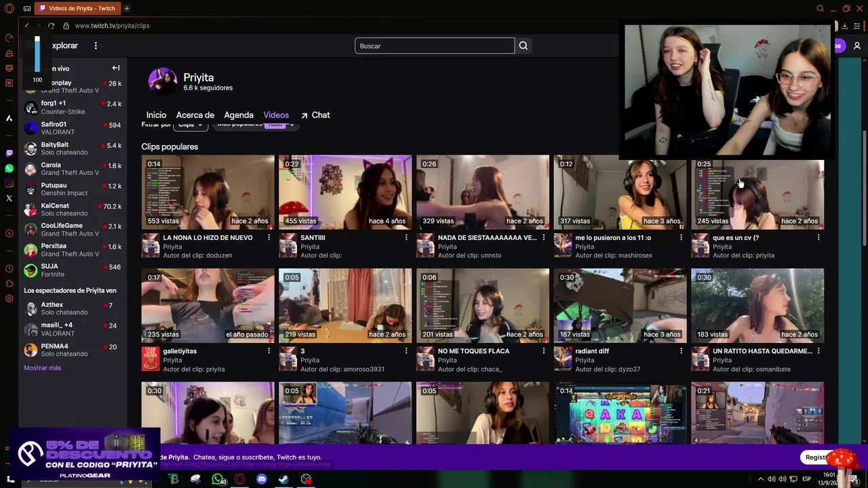Open options for me lo pusieron a las 11 clip
The image size is (868, 488).
pos(681,238)
